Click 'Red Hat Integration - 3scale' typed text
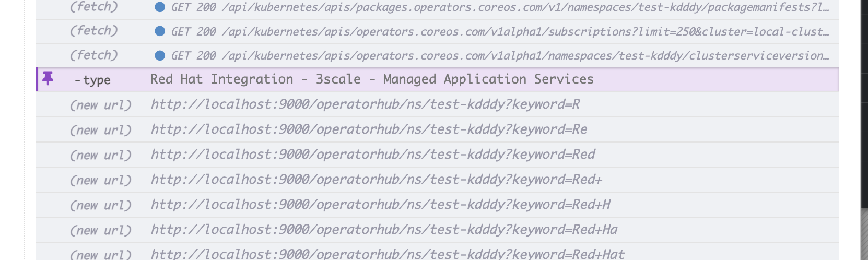The width and height of the screenshot is (868, 260). [255, 79]
